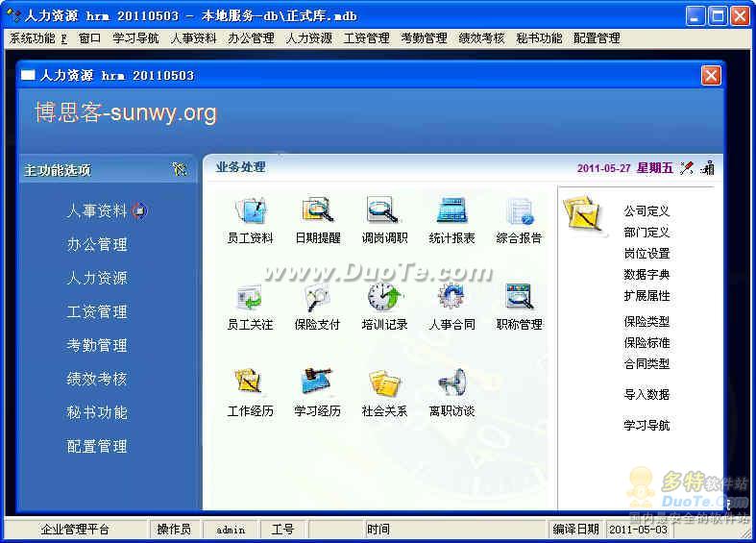Select 秘书功能 in the left sidebar
Screen dimensions: 756x543
(97, 412)
